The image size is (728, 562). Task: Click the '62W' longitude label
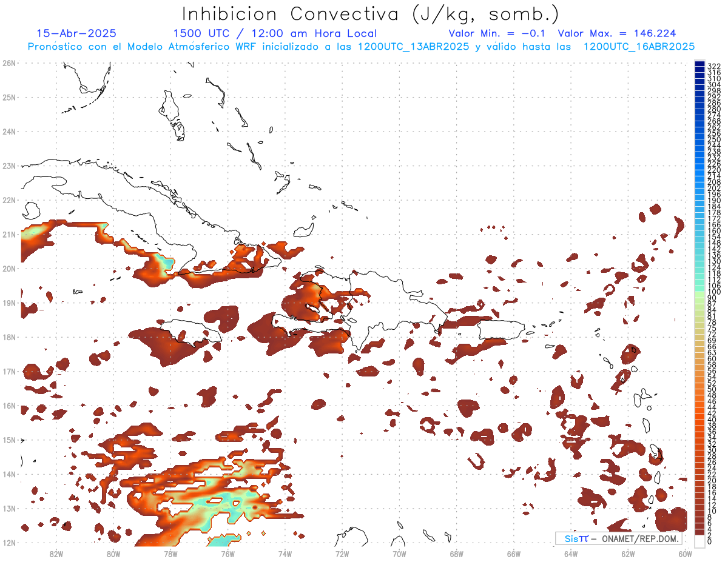(628, 554)
